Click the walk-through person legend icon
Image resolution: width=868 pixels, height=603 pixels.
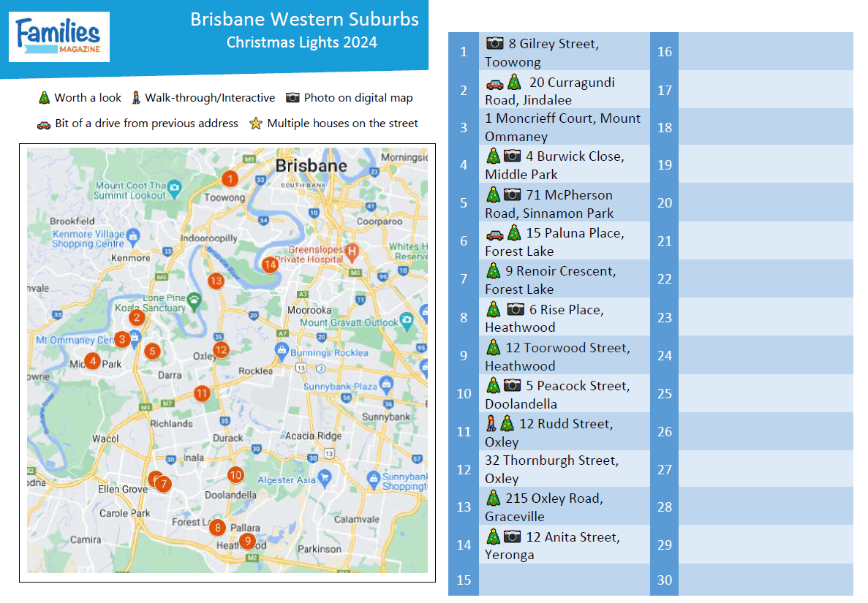pyautogui.click(x=135, y=98)
